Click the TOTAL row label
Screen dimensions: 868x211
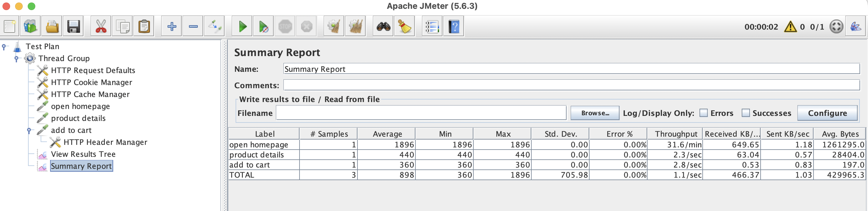click(242, 175)
